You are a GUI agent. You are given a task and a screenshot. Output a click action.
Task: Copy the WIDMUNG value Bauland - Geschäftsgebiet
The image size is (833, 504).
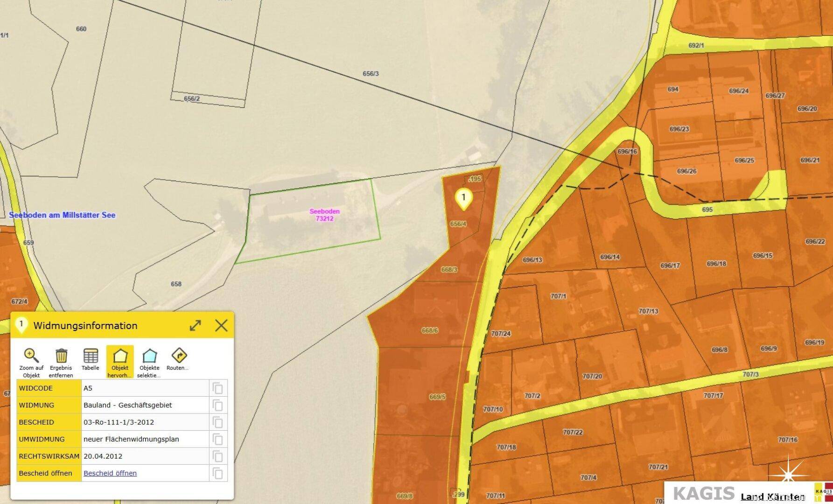click(218, 405)
